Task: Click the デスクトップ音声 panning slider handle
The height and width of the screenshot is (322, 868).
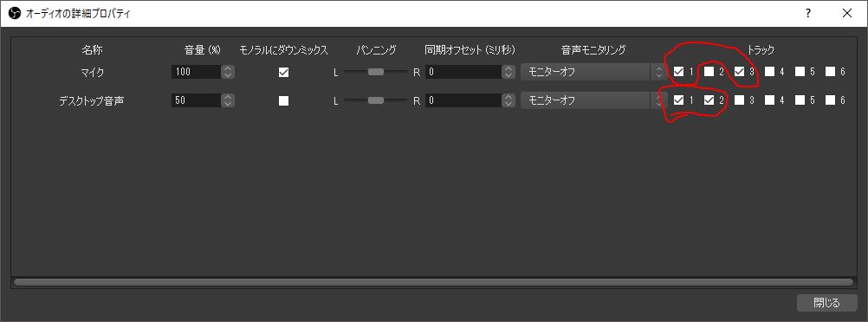Action: (x=376, y=100)
